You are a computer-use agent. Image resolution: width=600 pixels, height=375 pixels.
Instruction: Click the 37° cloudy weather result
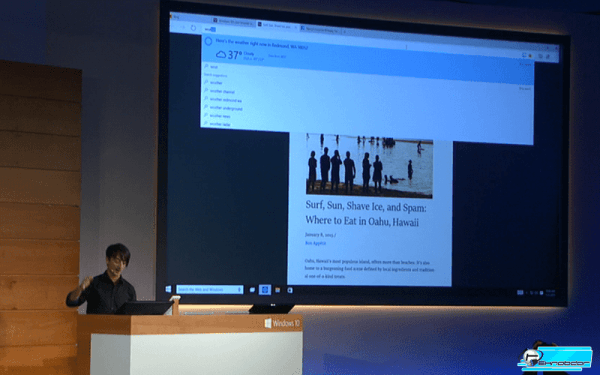(240, 56)
